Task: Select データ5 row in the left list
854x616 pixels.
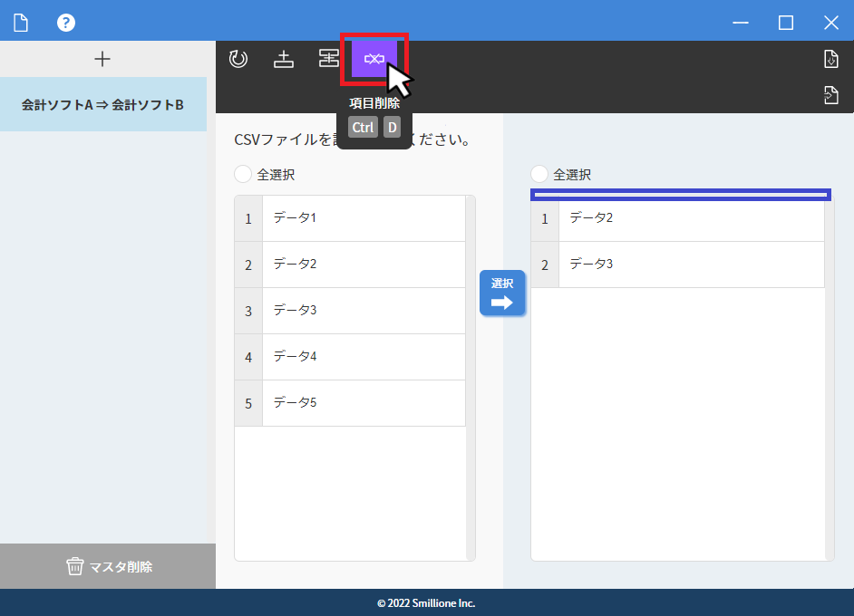Action: [363, 403]
